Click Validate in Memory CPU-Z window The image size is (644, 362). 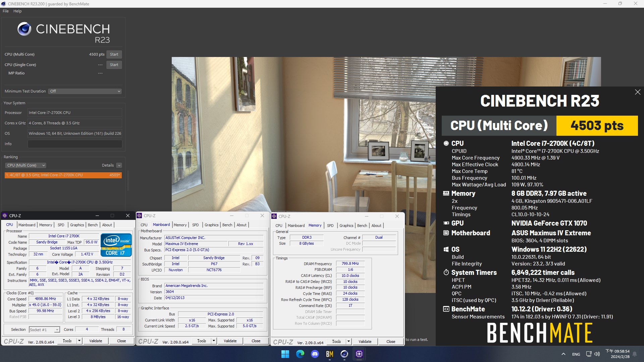(365, 342)
